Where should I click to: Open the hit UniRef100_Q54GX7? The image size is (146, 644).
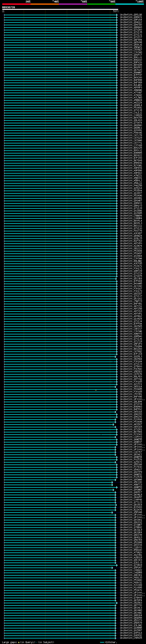131,469
